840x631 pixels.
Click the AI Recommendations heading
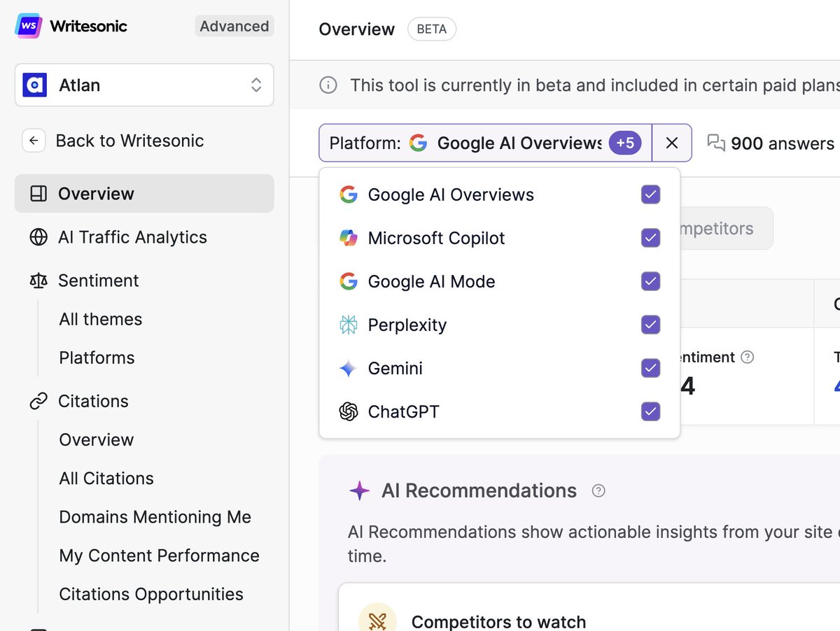point(479,490)
